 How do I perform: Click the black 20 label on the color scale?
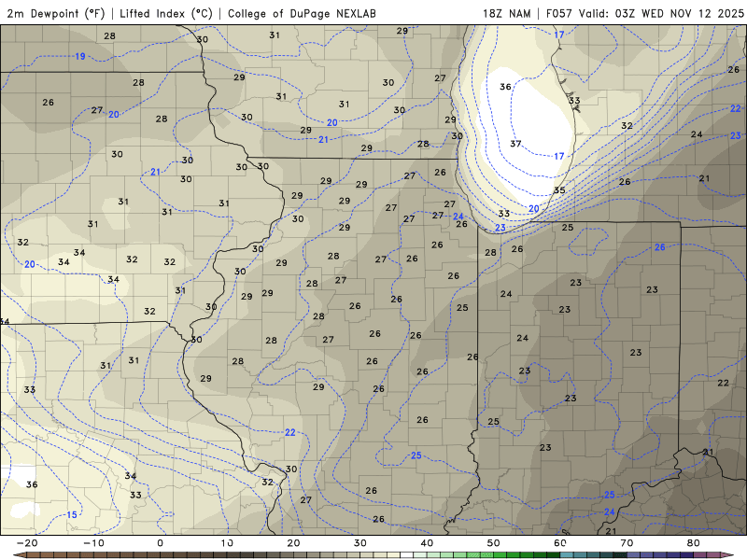click(x=293, y=543)
